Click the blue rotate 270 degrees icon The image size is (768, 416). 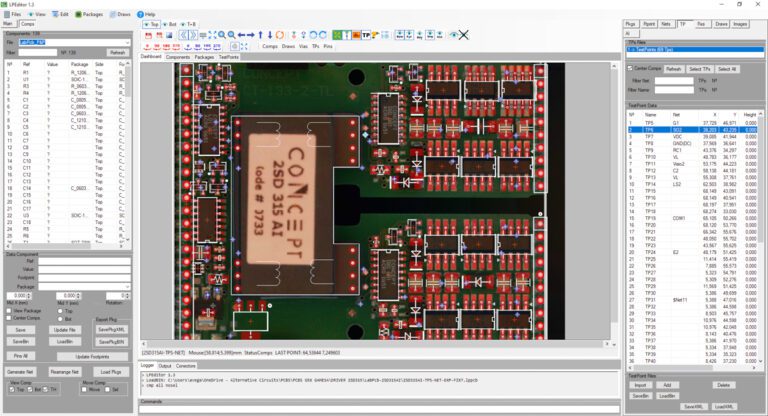[216, 47]
